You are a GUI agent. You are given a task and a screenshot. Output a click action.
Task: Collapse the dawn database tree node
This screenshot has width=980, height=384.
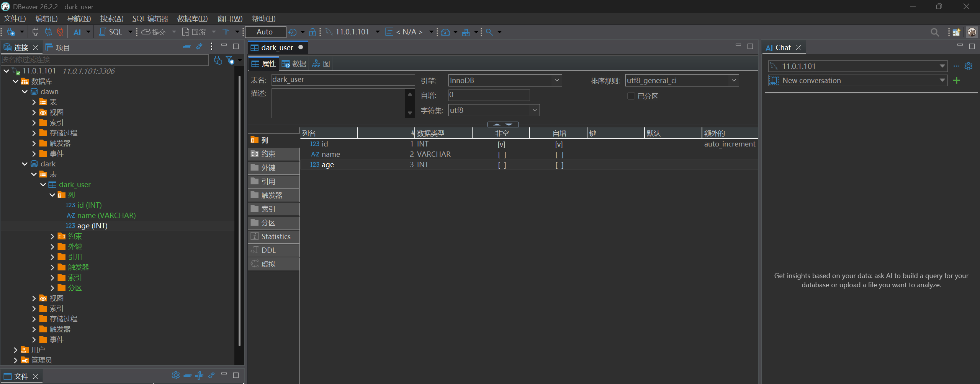coord(25,92)
